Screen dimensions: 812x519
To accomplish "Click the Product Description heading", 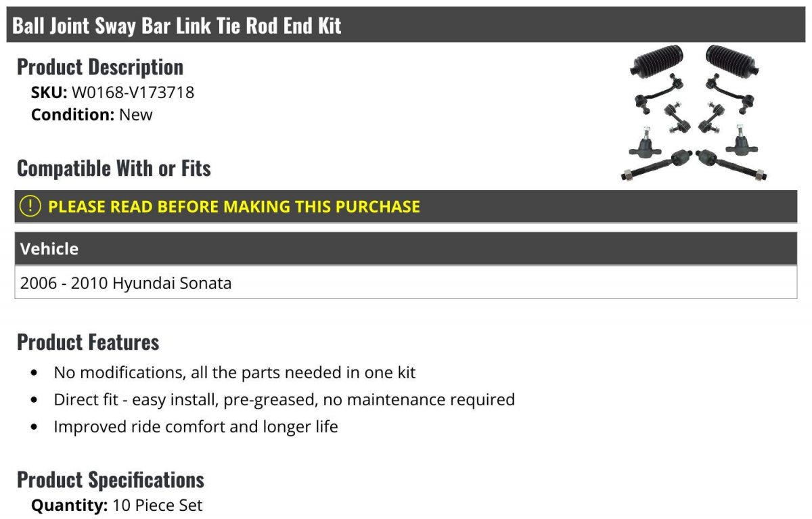I will pyautogui.click(x=100, y=67).
